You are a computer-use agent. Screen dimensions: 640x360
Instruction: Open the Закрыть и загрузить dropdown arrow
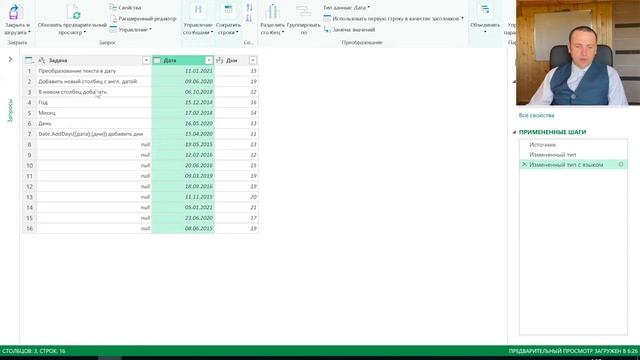29,32
